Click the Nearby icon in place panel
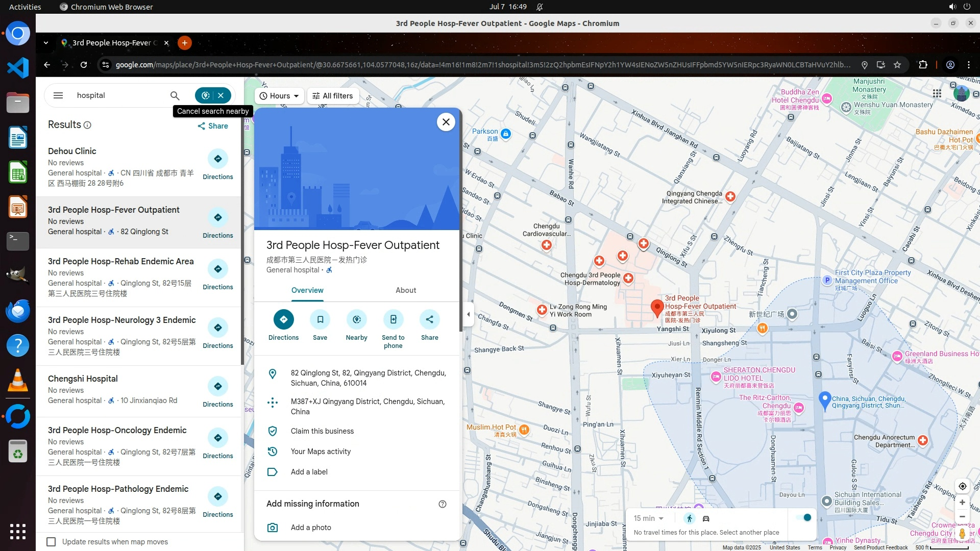The width and height of the screenshot is (980, 551). tap(356, 320)
